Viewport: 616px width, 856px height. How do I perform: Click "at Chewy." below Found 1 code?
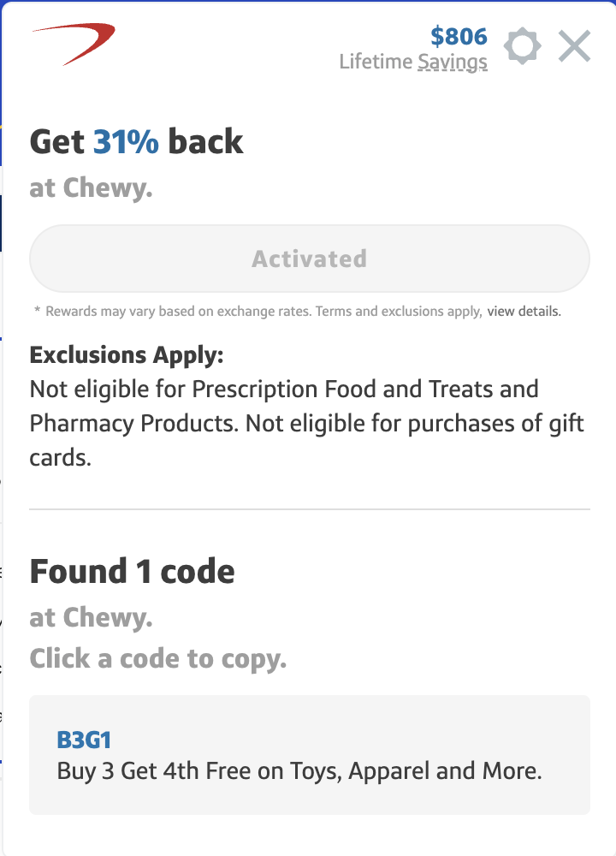pyautogui.click(x=91, y=617)
